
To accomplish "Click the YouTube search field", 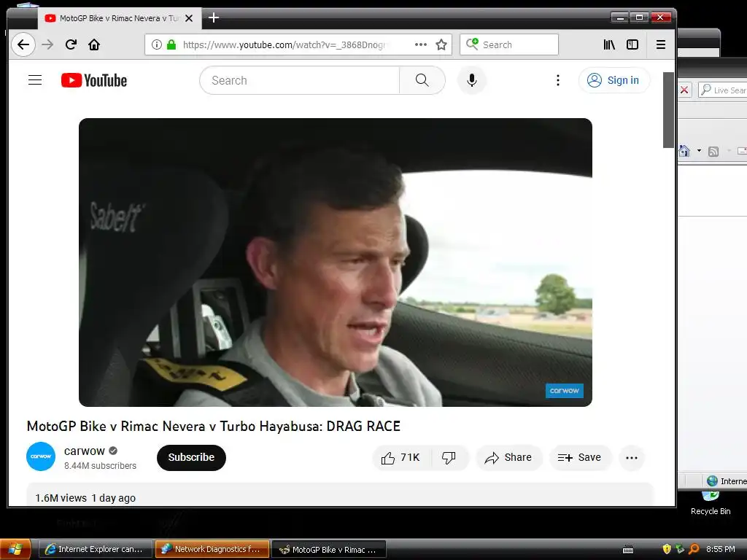I will 299,80.
